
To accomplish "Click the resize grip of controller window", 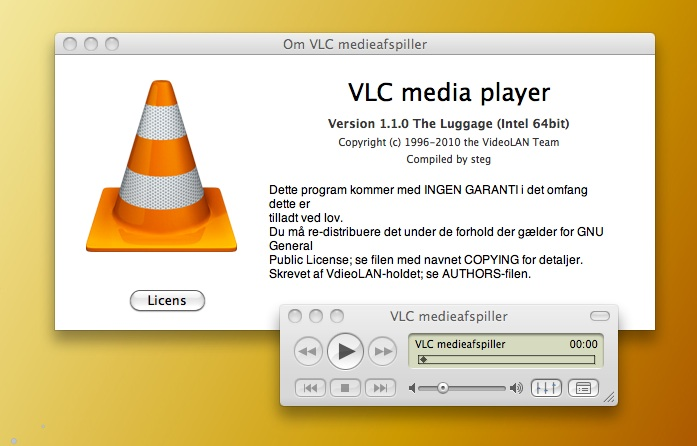I will 609,397.
